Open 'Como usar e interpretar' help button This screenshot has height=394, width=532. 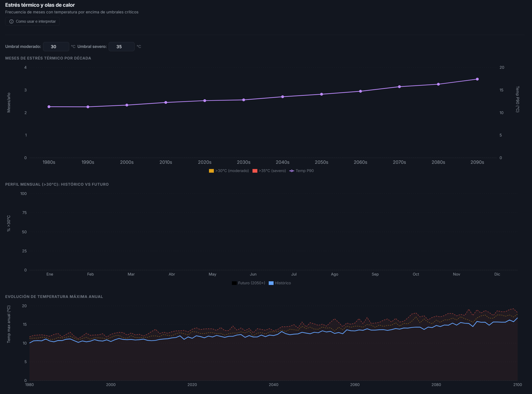[x=32, y=22]
